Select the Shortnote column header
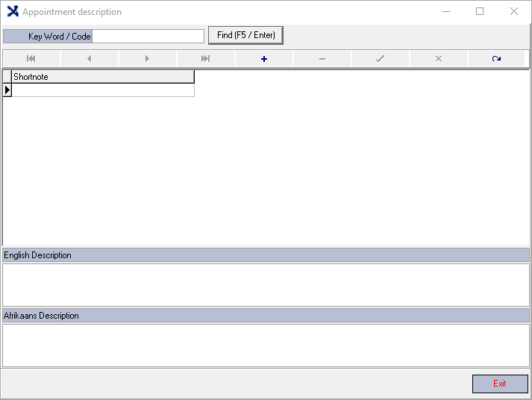Viewport: 532px width, 400px height. [103, 77]
